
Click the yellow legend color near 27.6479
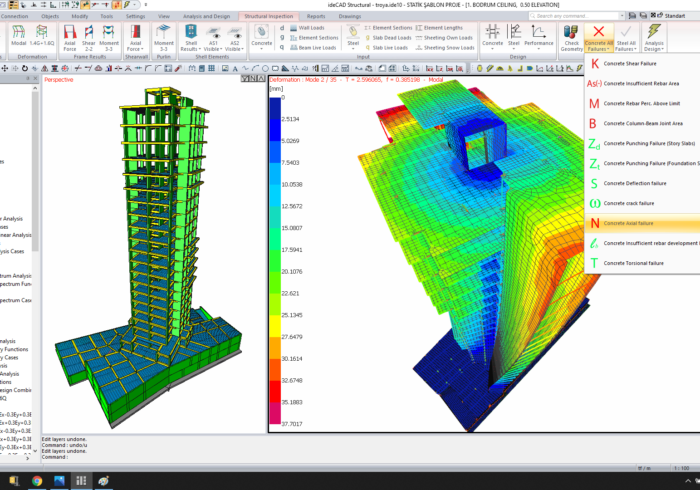pos(275,326)
